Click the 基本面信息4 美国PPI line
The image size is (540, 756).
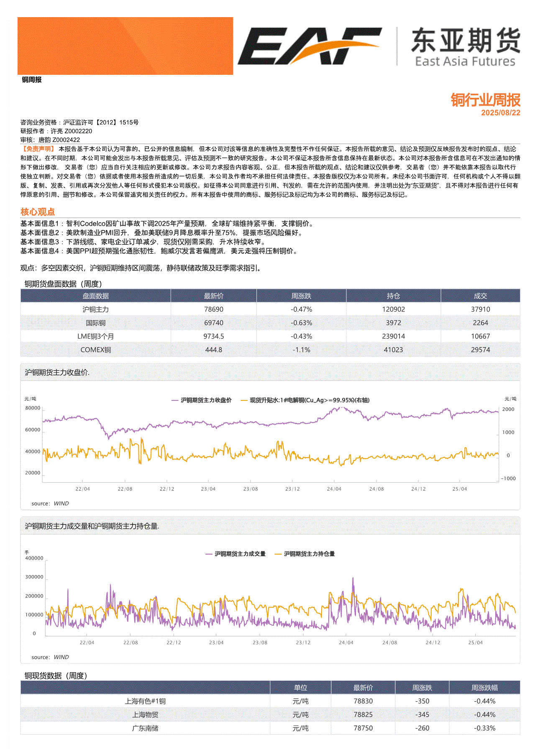point(160,251)
